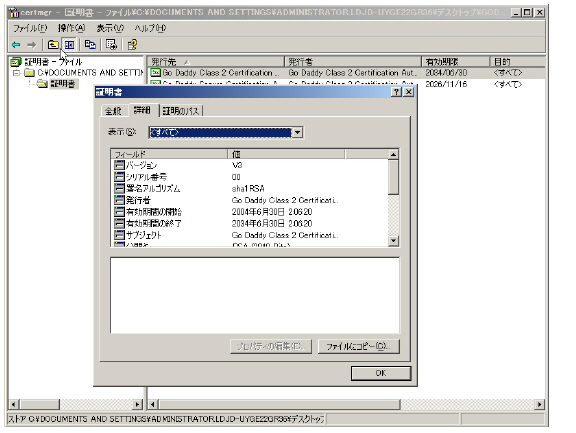Select the 有効期間の開始 field row
This screenshot has width=576, height=433.
pyautogui.click(x=249, y=212)
